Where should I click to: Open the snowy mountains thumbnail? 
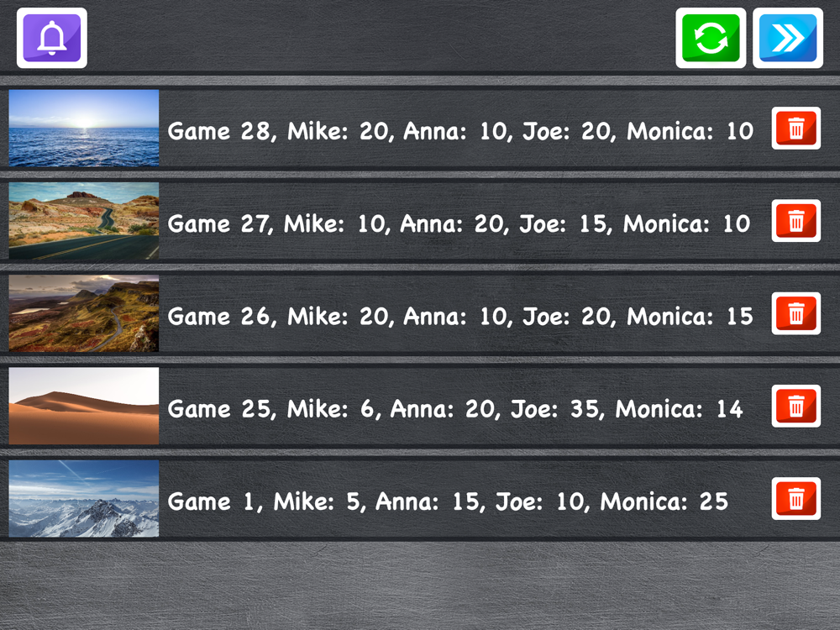(x=83, y=499)
